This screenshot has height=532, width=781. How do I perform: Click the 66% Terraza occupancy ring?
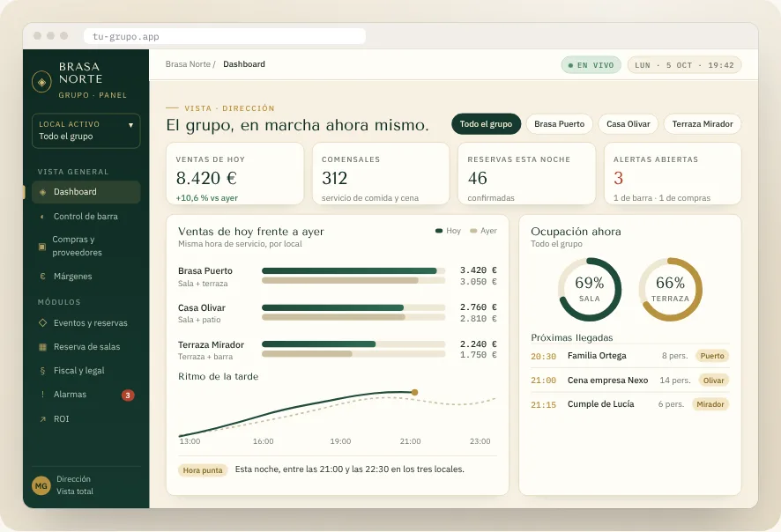click(671, 289)
